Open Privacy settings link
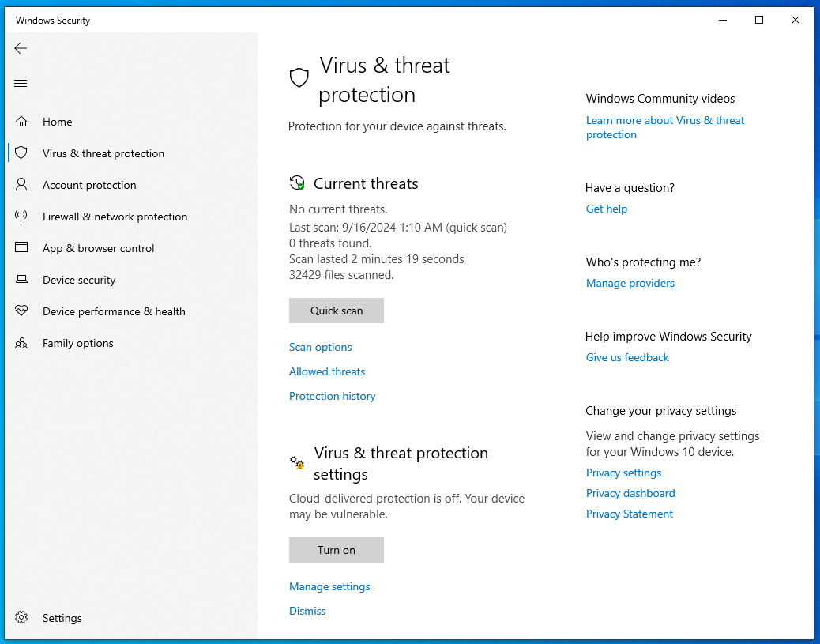This screenshot has height=644, width=820. point(624,473)
